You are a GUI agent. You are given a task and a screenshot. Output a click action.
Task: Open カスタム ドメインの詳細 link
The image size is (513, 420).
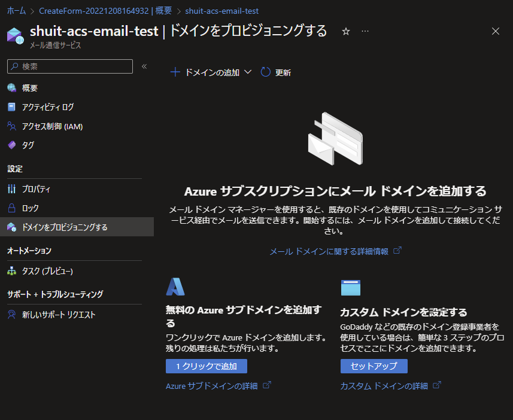(x=384, y=386)
